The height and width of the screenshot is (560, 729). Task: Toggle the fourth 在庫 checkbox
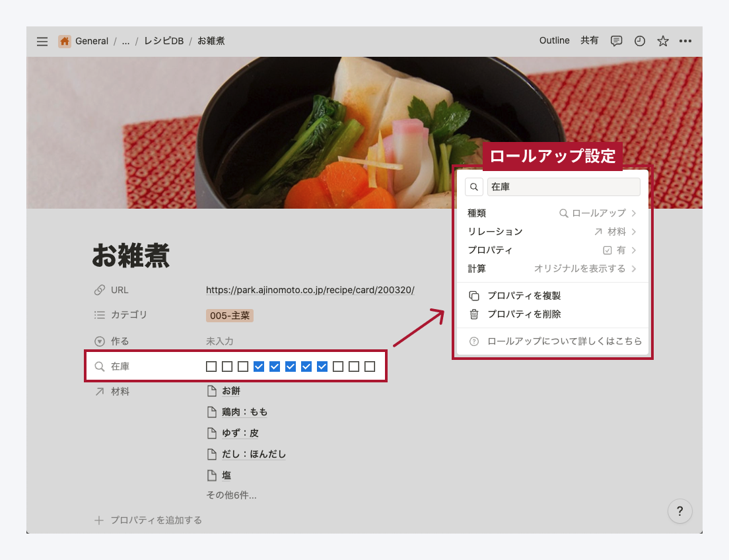pyautogui.click(x=259, y=367)
